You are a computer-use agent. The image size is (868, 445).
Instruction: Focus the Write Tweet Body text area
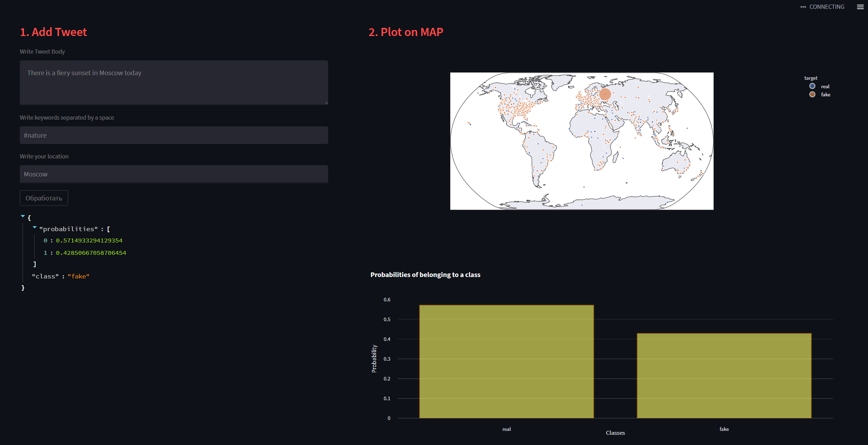click(174, 83)
